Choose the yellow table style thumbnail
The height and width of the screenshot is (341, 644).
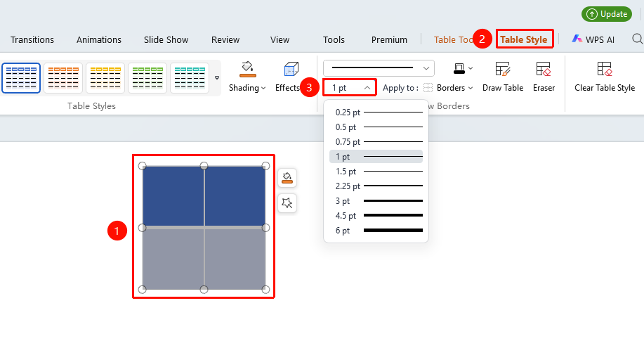click(x=105, y=78)
